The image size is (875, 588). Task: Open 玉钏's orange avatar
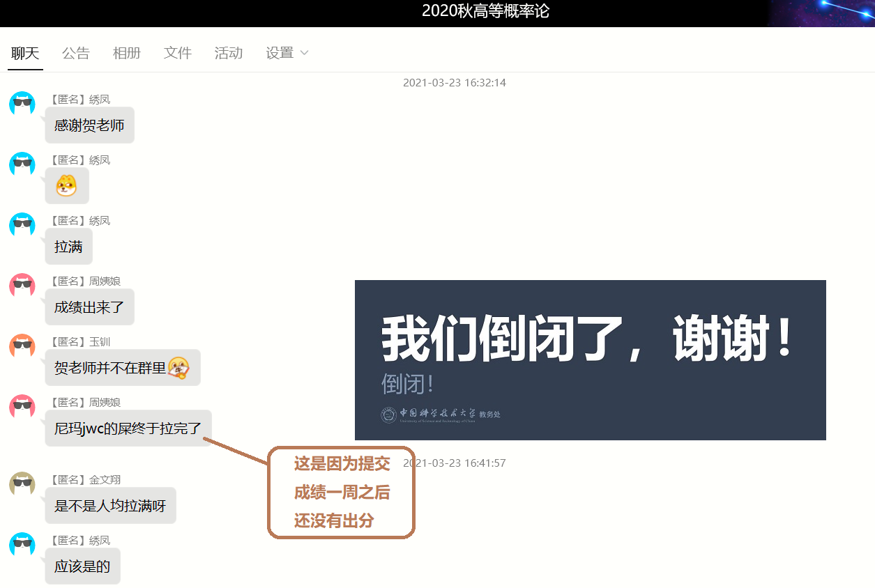coord(22,346)
